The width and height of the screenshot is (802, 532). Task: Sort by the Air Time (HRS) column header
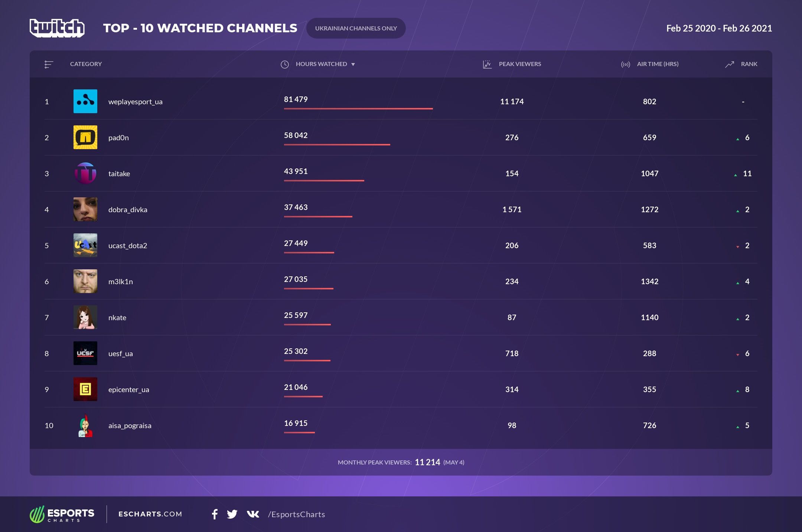tap(658, 64)
